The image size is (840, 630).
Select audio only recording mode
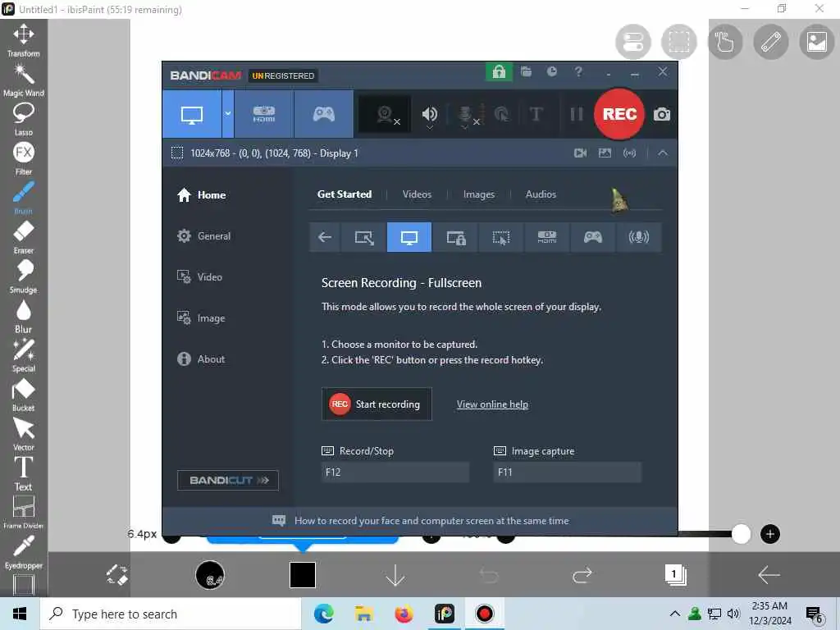pos(638,237)
